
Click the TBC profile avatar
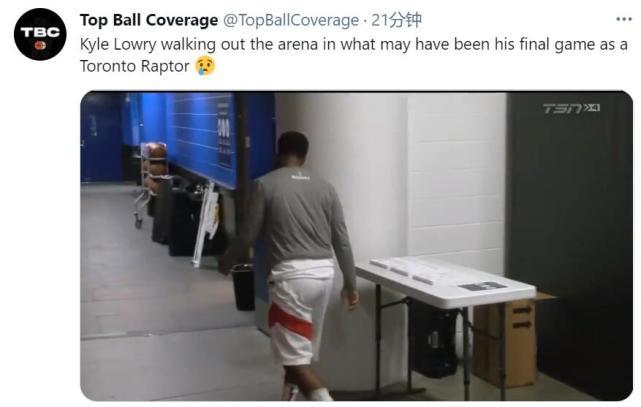(x=40, y=34)
